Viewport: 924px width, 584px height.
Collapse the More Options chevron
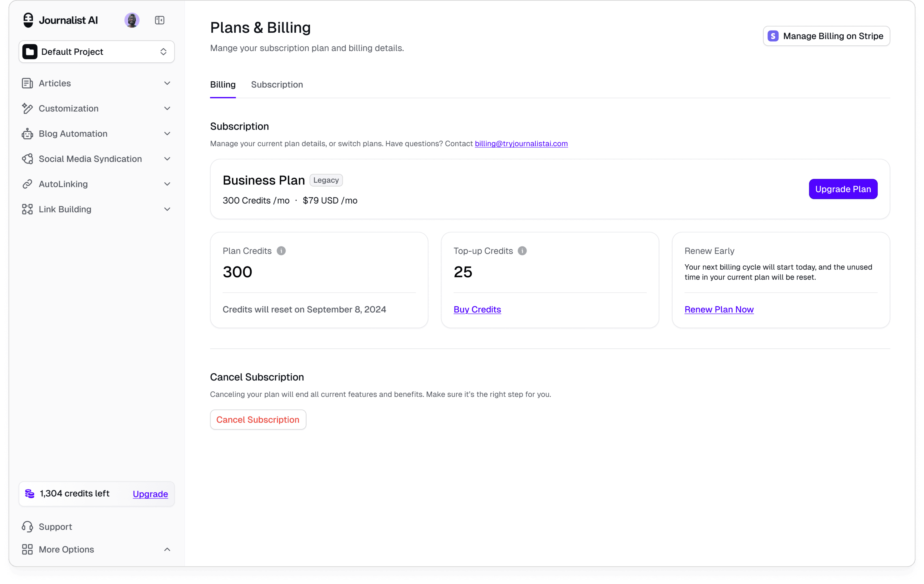[x=167, y=550]
